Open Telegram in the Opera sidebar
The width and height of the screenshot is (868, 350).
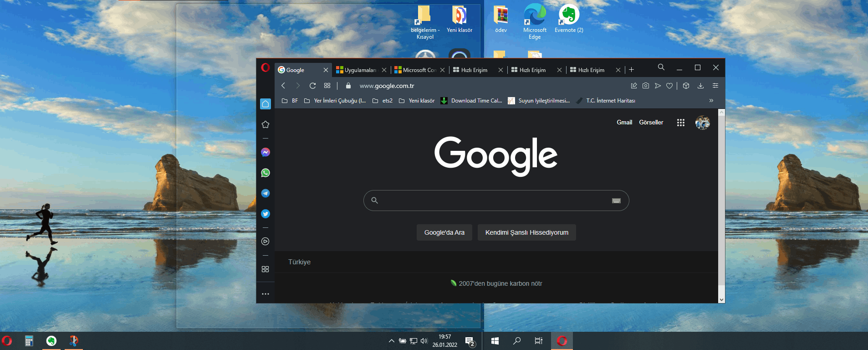click(x=266, y=193)
